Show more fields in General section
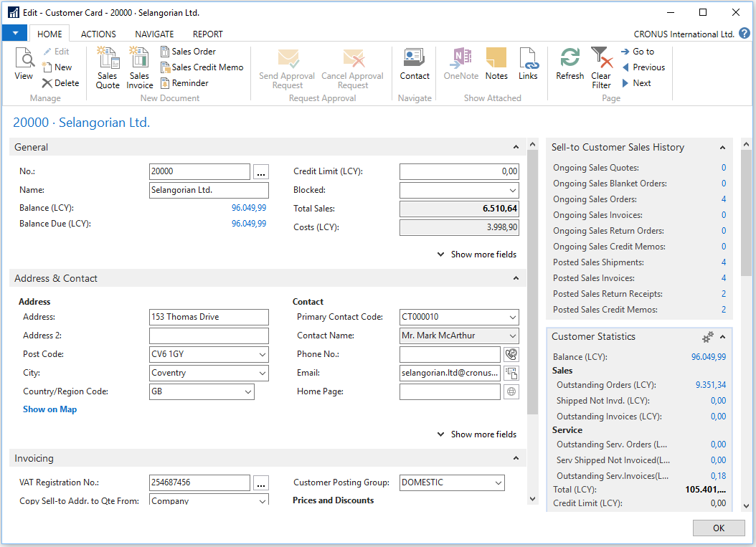The image size is (756, 547). tap(477, 255)
